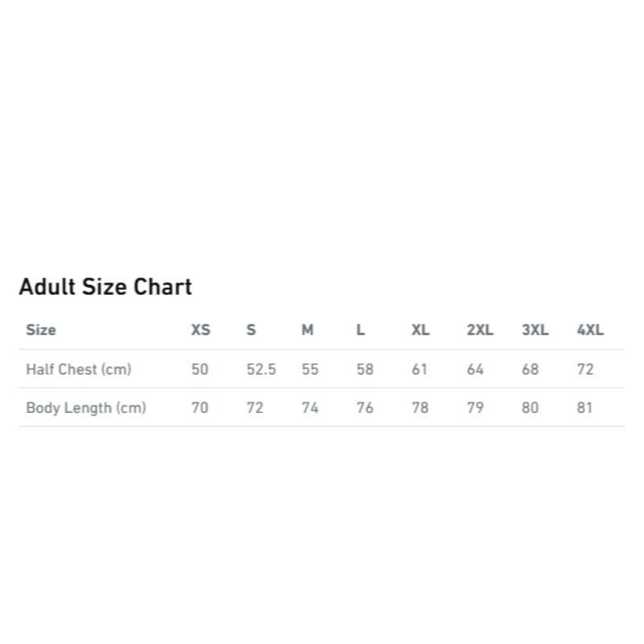Click half chest value 61 for XL
Image resolution: width=644 pixels, height=644 pixels.
(x=419, y=369)
